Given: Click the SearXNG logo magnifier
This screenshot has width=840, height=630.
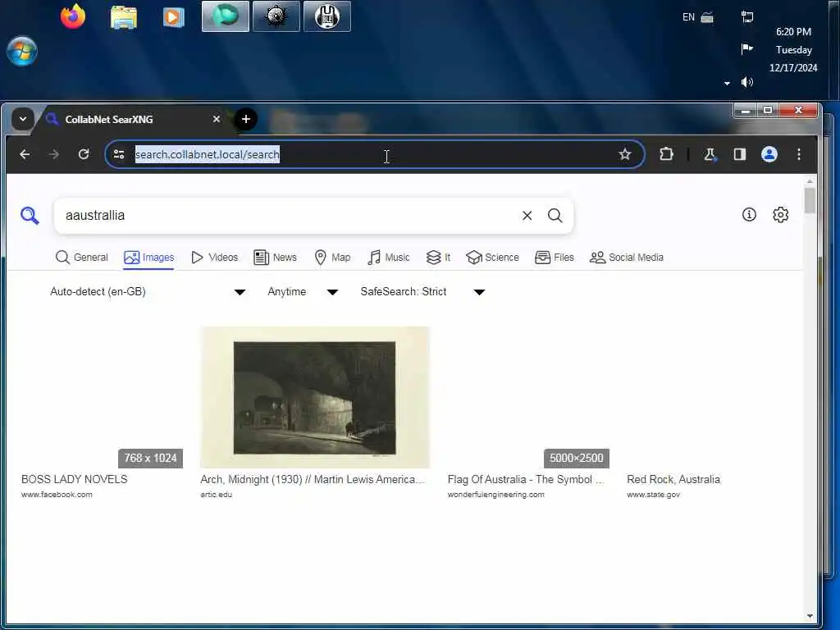Looking at the screenshot, I should pyautogui.click(x=30, y=216).
